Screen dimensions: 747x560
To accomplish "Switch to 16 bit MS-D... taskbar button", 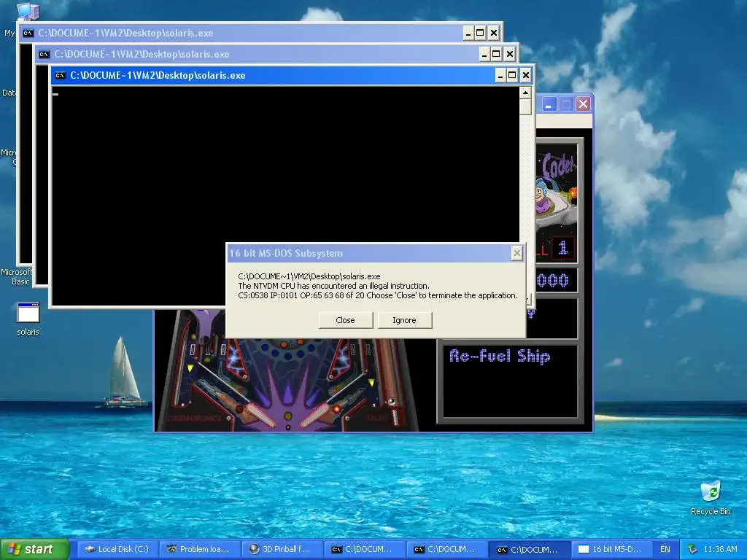I will 612,549.
